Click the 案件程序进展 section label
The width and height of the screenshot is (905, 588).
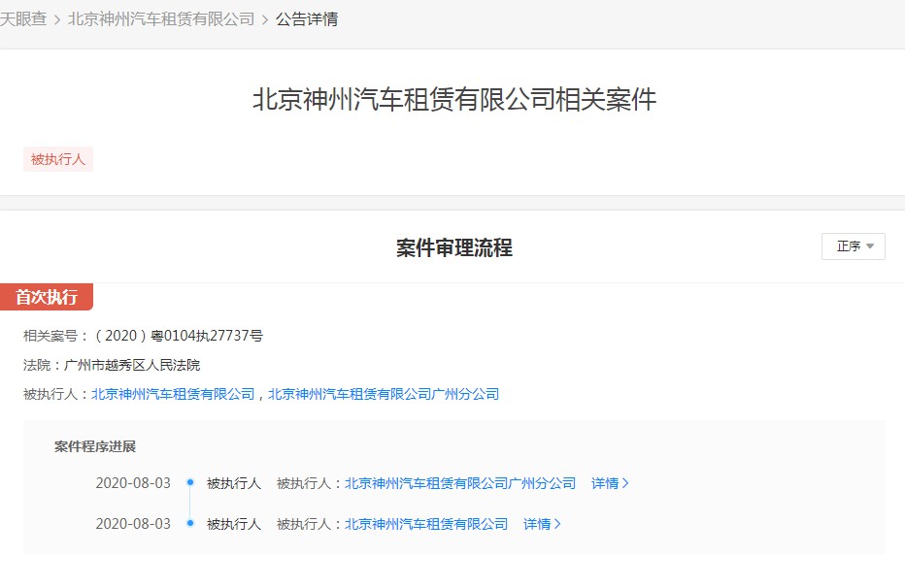point(94,446)
